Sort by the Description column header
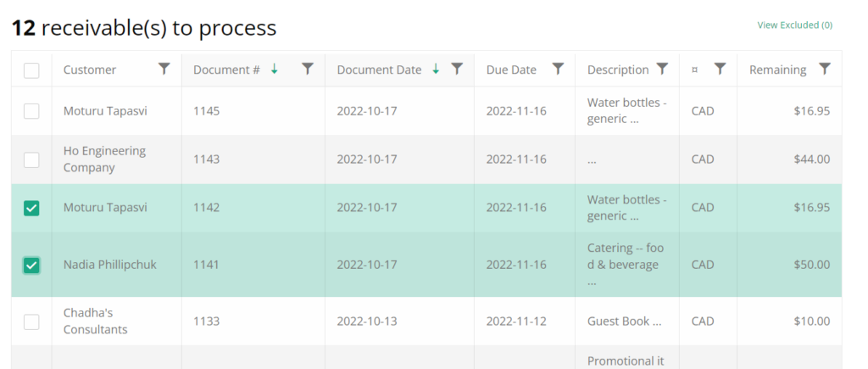The width and height of the screenshot is (868, 369). tap(618, 70)
